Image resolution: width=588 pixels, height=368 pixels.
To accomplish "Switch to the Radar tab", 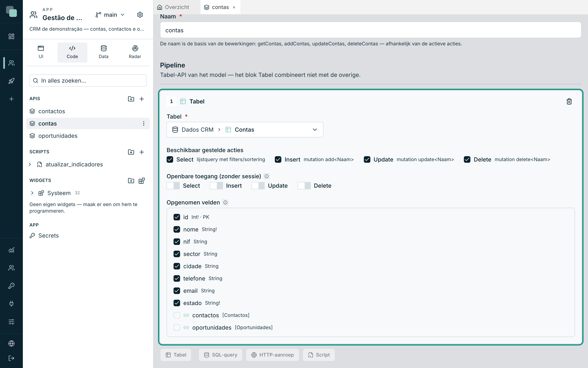I will coord(135,52).
